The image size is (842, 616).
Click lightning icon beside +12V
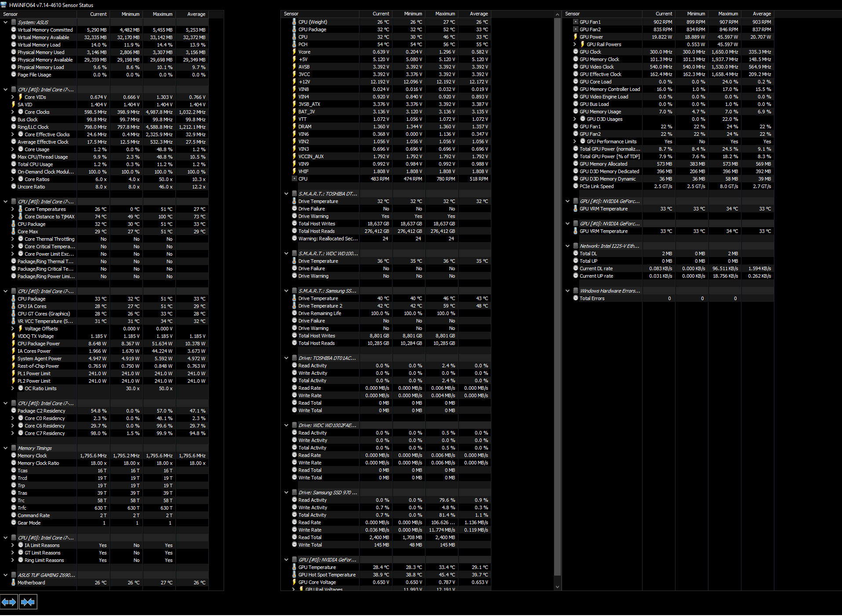pos(294,82)
